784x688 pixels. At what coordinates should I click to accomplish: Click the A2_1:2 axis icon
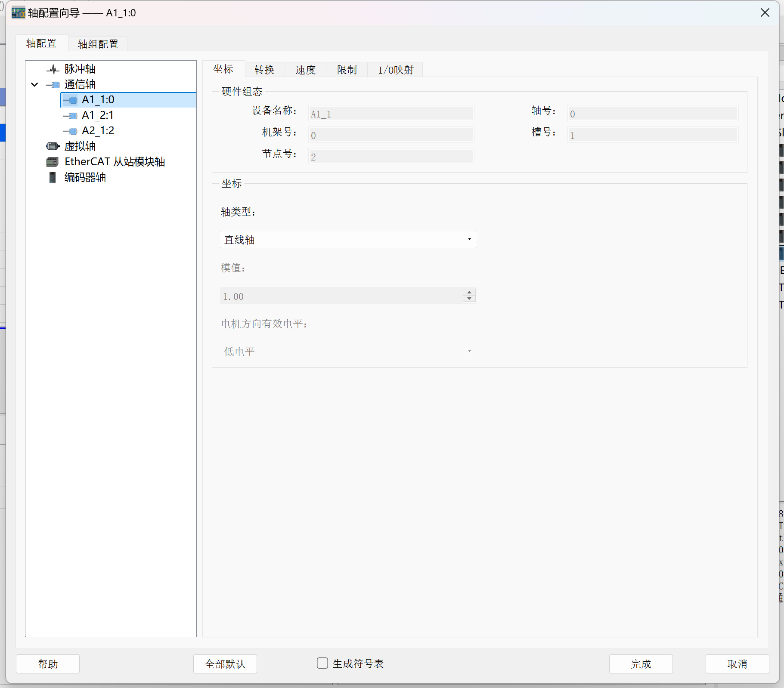click(x=70, y=131)
